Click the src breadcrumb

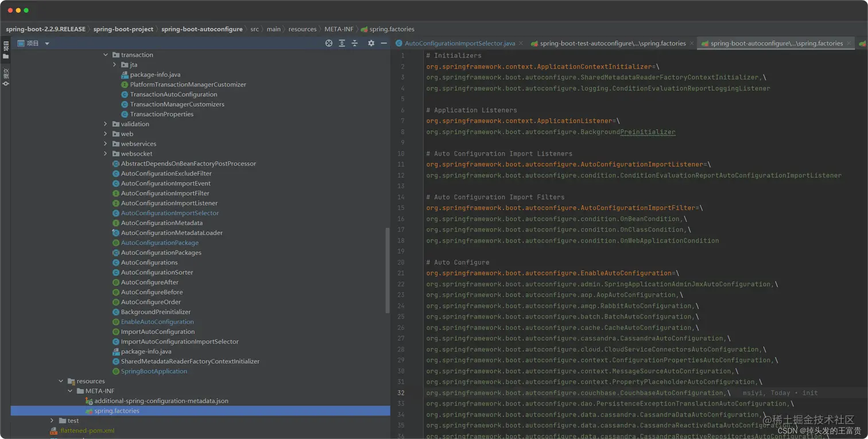(254, 29)
